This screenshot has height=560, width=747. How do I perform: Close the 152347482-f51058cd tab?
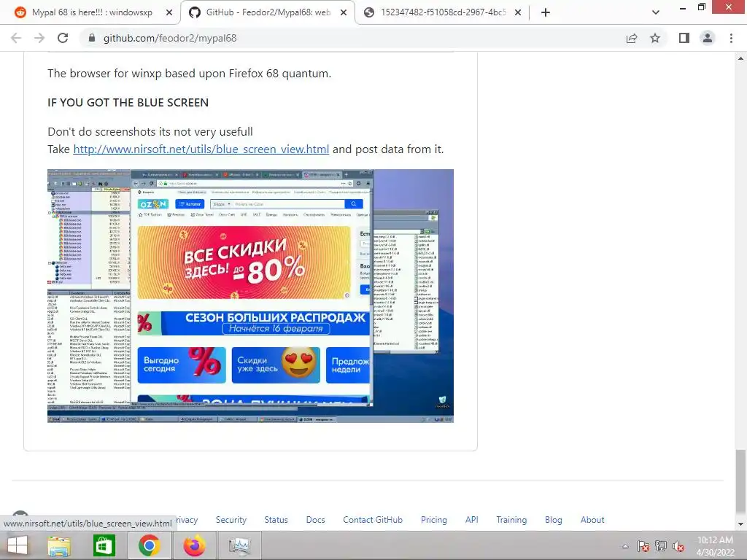coord(518,13)
